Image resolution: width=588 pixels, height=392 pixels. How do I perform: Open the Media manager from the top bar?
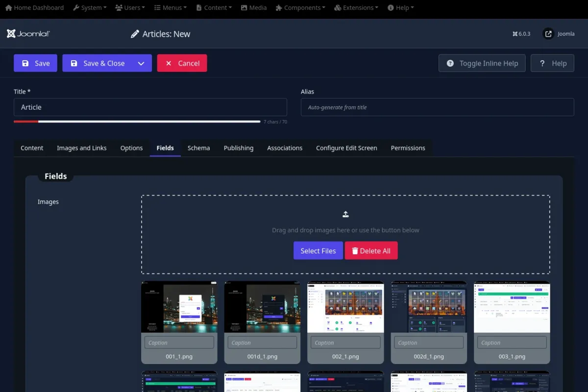click(x=253, y=8)
